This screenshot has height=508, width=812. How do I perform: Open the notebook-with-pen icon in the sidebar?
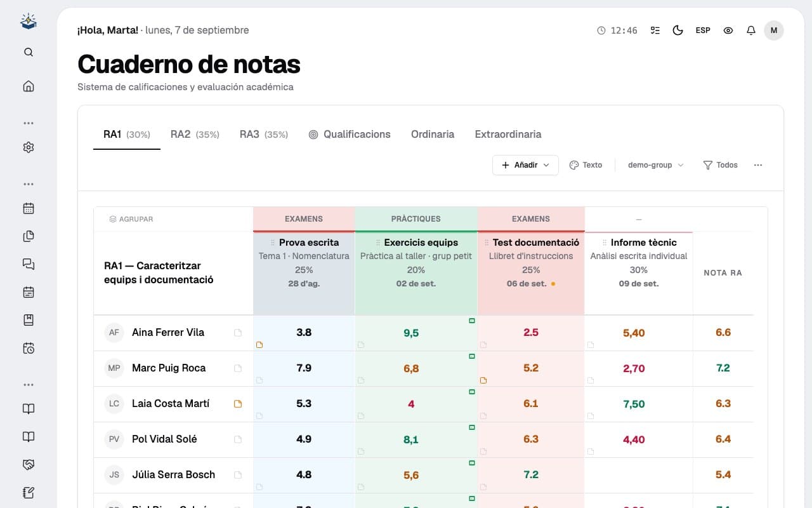[29, 493]
